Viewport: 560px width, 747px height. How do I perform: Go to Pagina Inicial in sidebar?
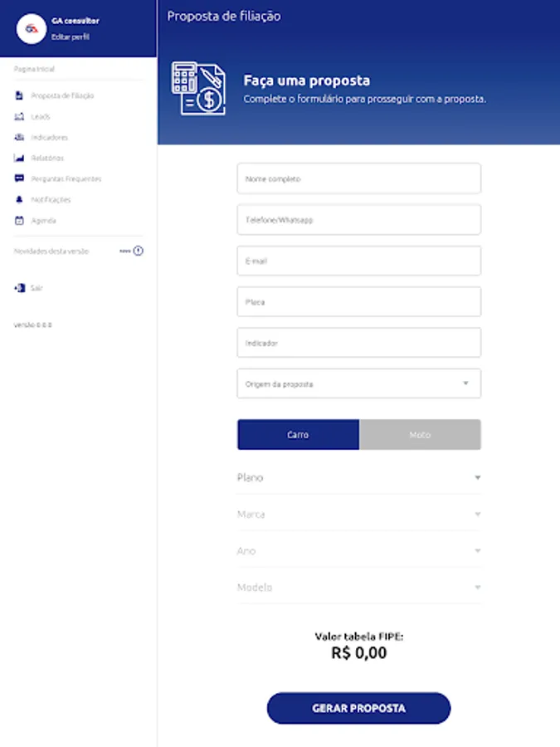(34, 69)
